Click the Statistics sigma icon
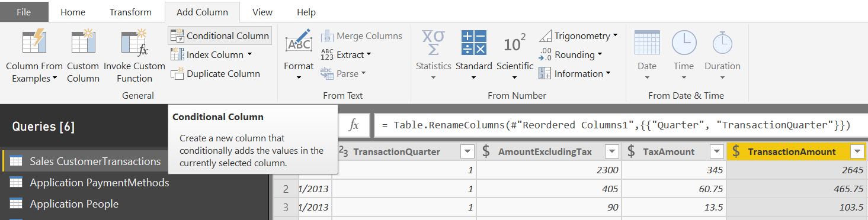The image size is (868, 220). point(433,43)
